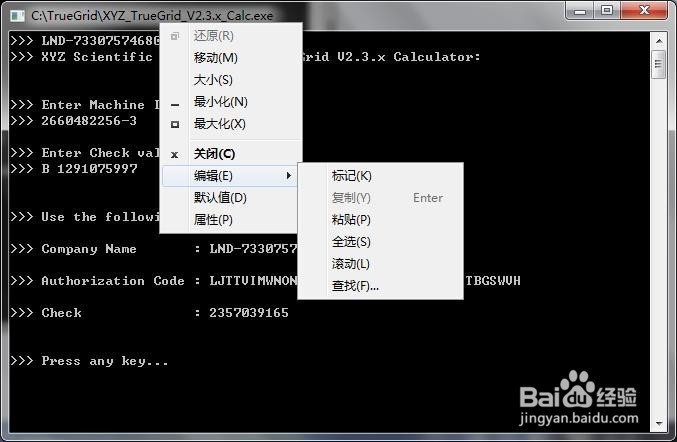Minimize the console window
677x442 pixels.
point(580,10)
